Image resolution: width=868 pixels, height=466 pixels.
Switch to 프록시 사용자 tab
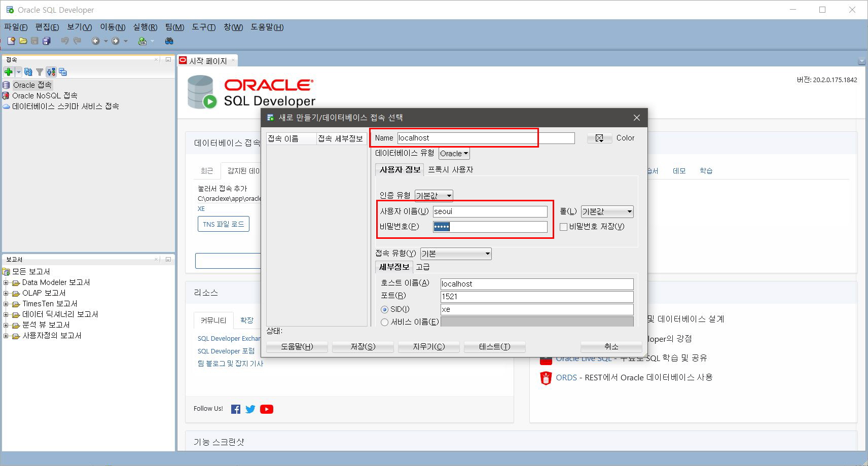coord(450,170)
